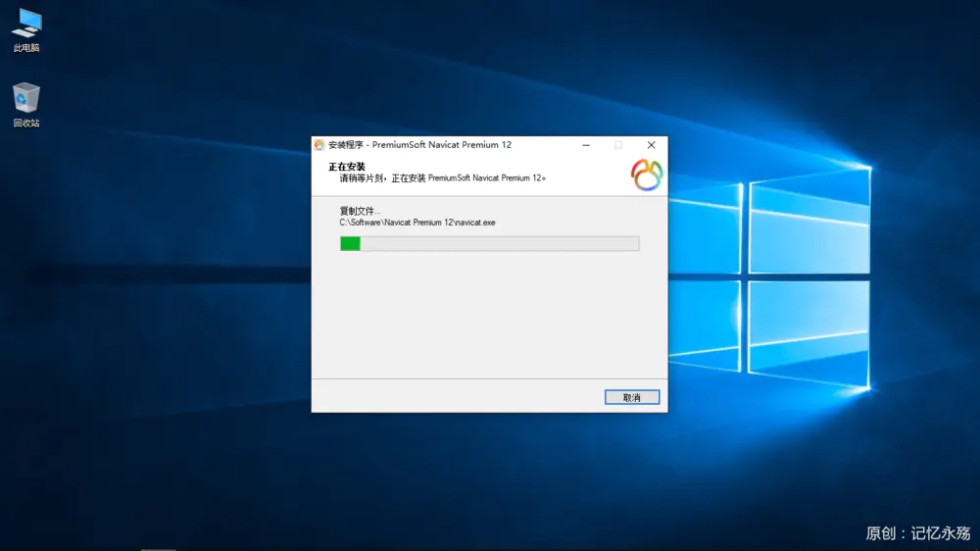Screen dimensions: 980x551
Task: Minimize the Navicat installer window
Action: pos(586,145)
